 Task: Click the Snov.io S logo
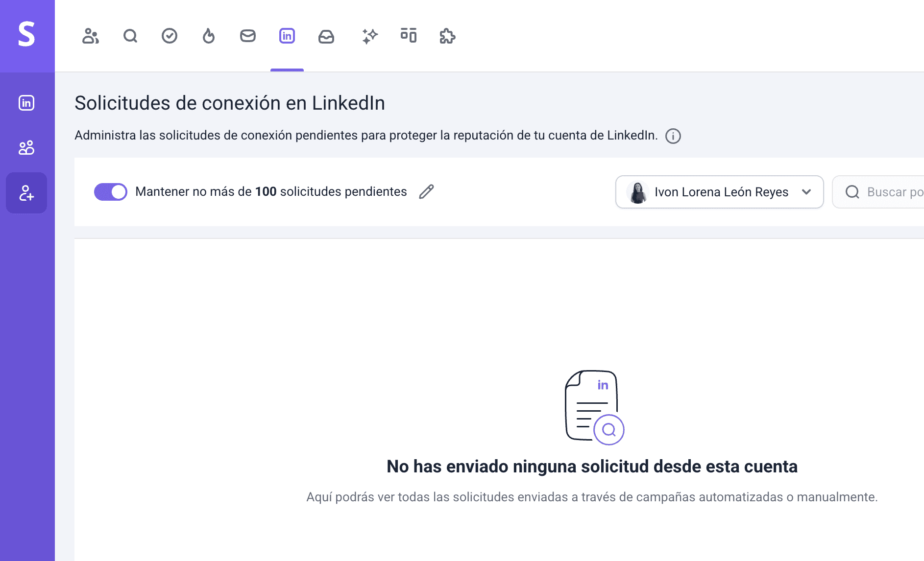click(x=27, y=34)
